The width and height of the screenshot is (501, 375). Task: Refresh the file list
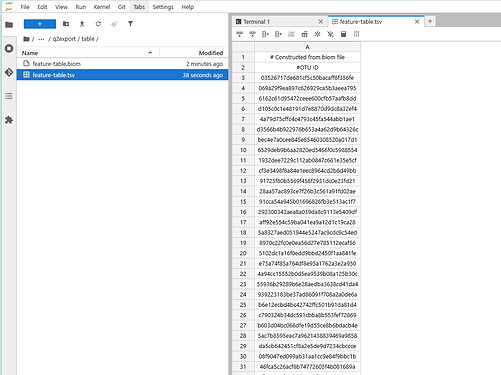coord(98,24)
